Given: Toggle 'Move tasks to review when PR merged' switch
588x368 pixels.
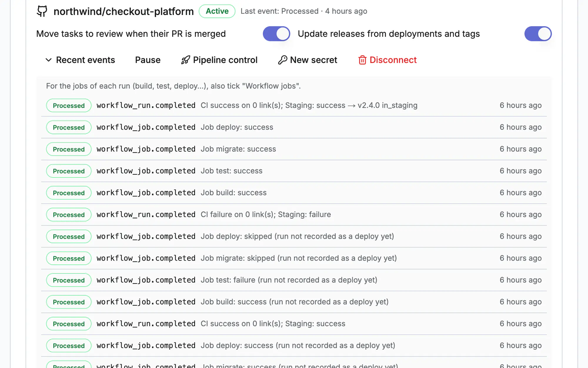Looking at the screenshot, I should pos(276,34).
